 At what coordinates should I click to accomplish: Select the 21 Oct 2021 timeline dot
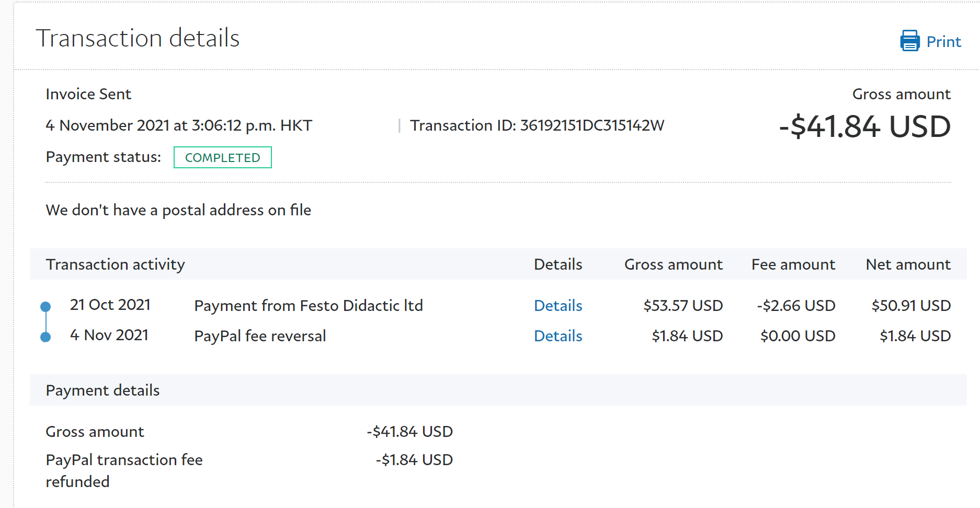[x=45, y=307]
